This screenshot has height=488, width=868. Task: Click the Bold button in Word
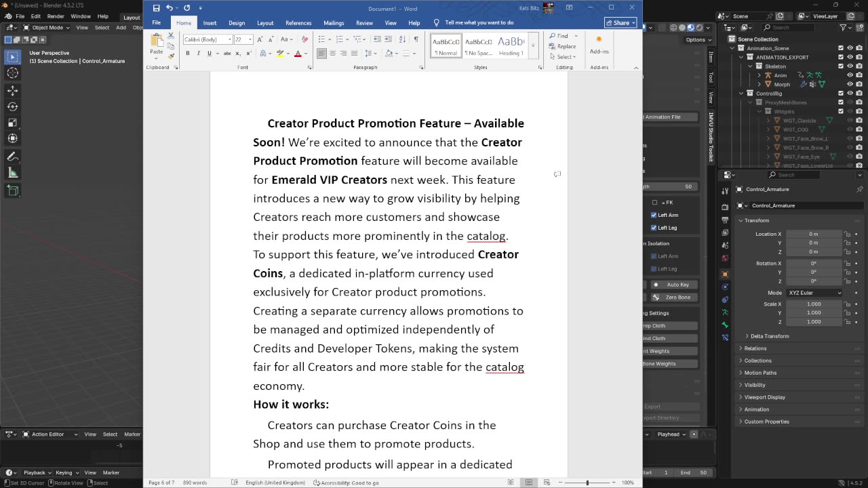[x=187, y=54]
